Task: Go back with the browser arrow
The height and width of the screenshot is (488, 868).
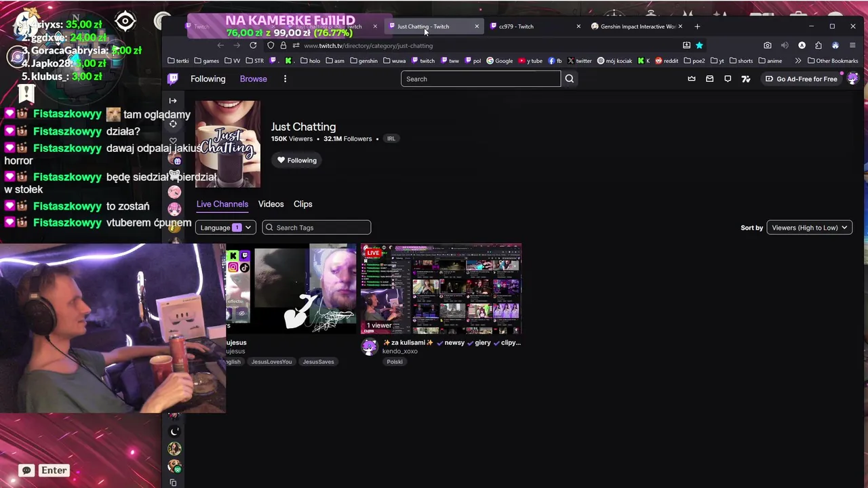Action: point(220,45)
